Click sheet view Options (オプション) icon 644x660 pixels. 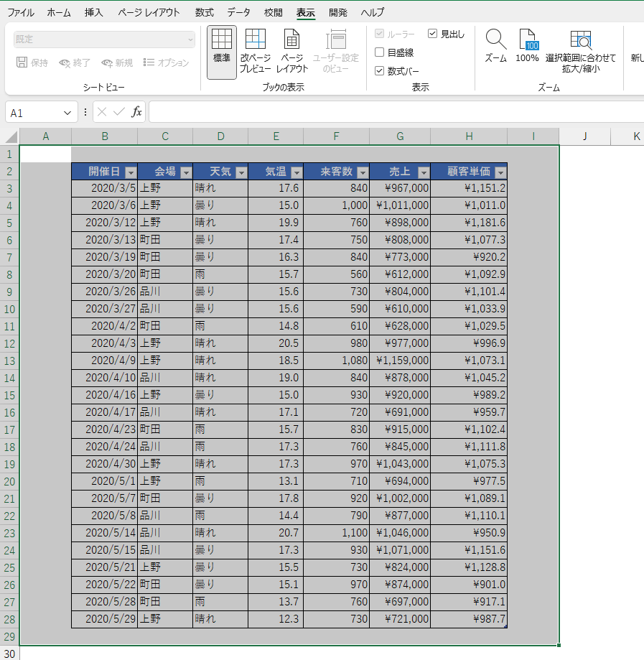tap(149, 62)
